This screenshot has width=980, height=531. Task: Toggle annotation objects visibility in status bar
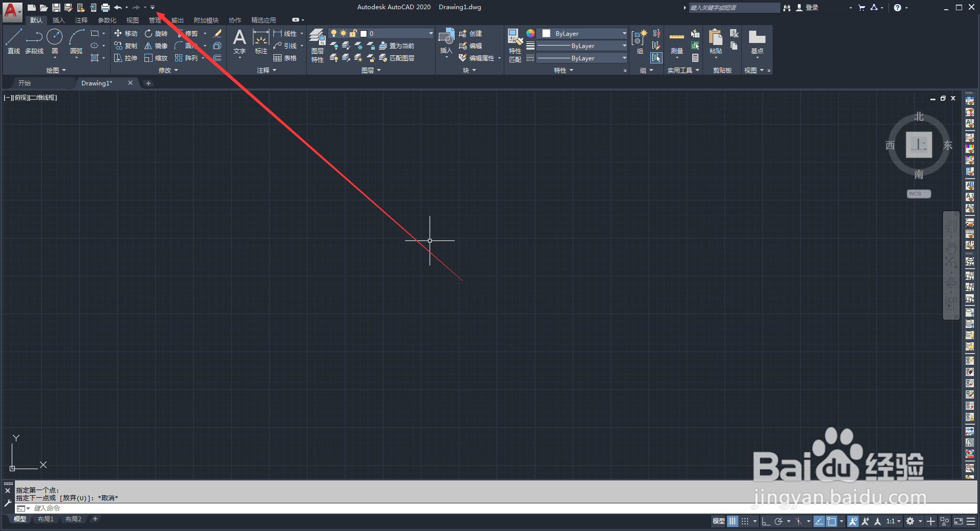point(853,521)
